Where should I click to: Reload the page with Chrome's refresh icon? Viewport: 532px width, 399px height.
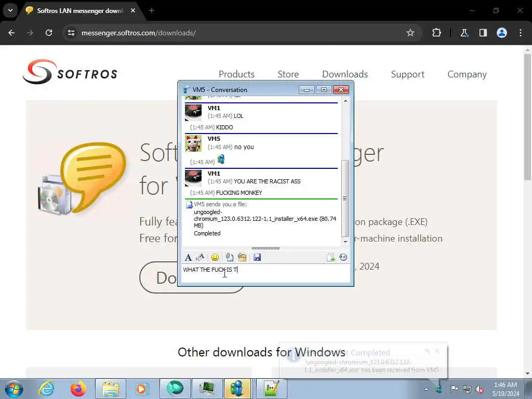[49, 33]
